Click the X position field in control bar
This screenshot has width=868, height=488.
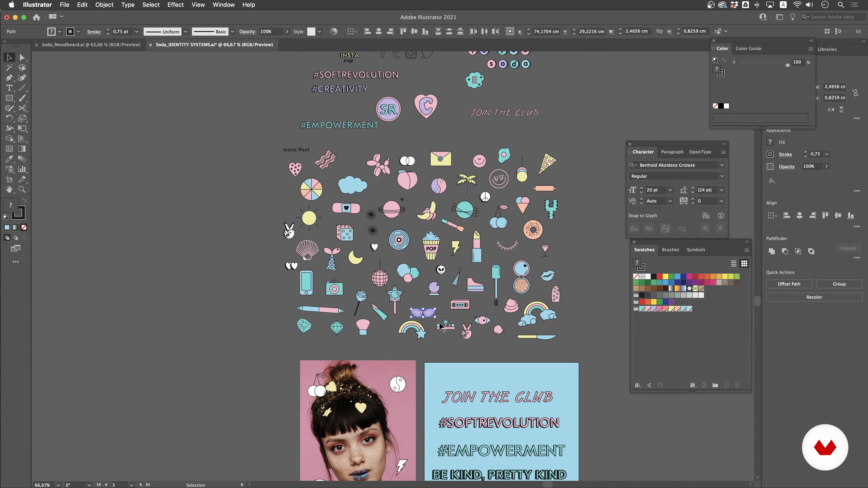click(x=546, y=31)
